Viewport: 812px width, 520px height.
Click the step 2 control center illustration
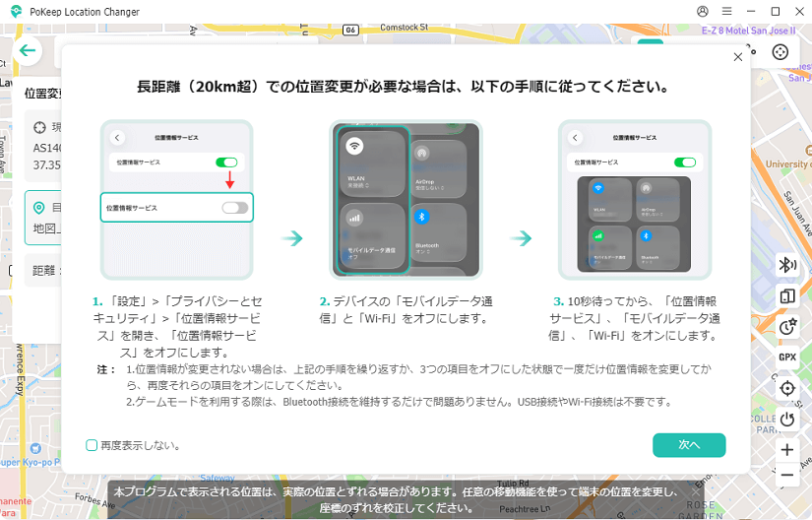pyautogui.click(x=406, y=200)
